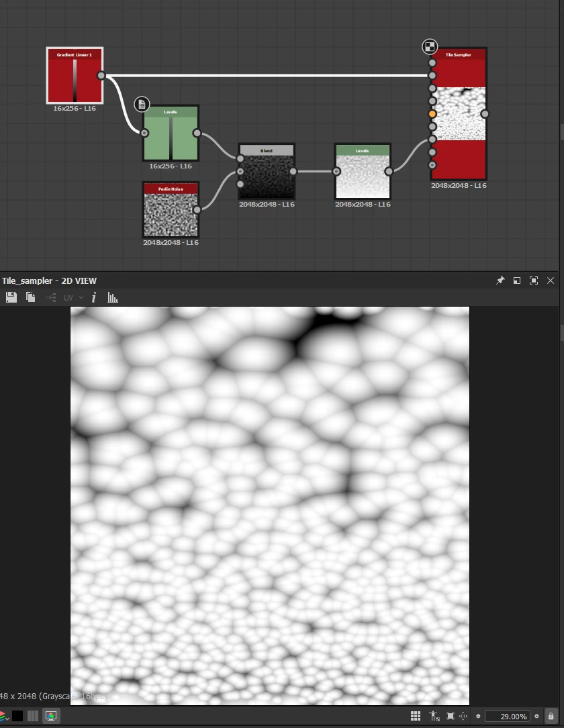Pin the 2D view panel

(x=500, y=280)
